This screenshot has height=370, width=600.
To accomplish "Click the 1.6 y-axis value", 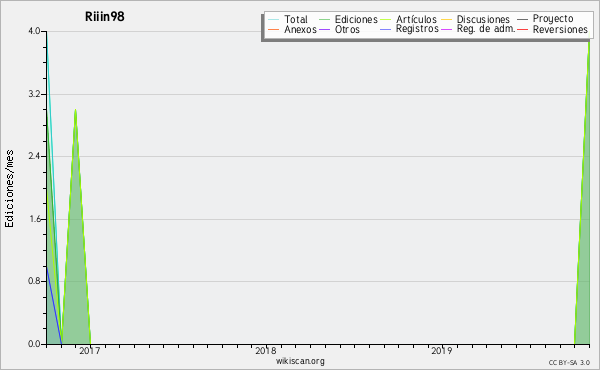I will pos(34,219).
